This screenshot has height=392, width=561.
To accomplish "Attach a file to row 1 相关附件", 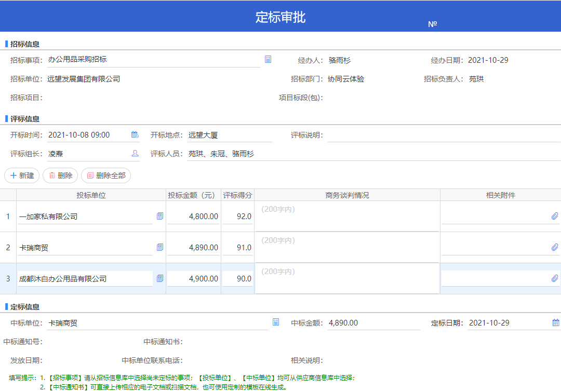I will (555, 216).
